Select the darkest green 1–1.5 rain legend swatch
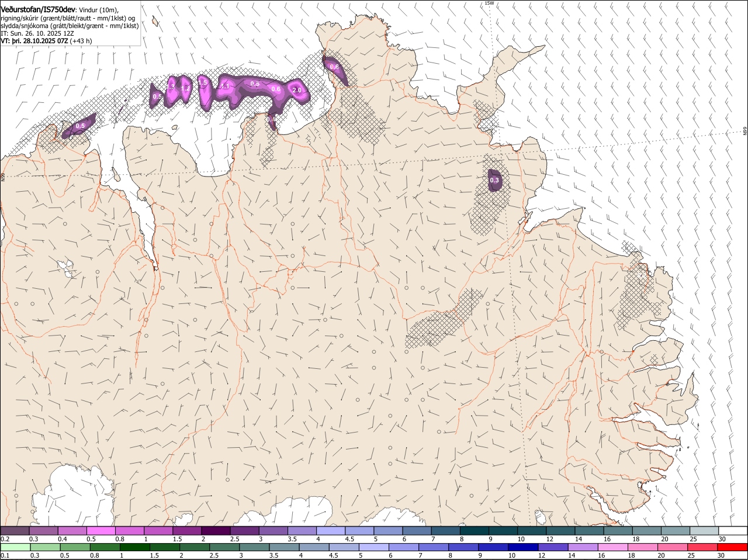748x560 pixels. (x=135, y=547)
